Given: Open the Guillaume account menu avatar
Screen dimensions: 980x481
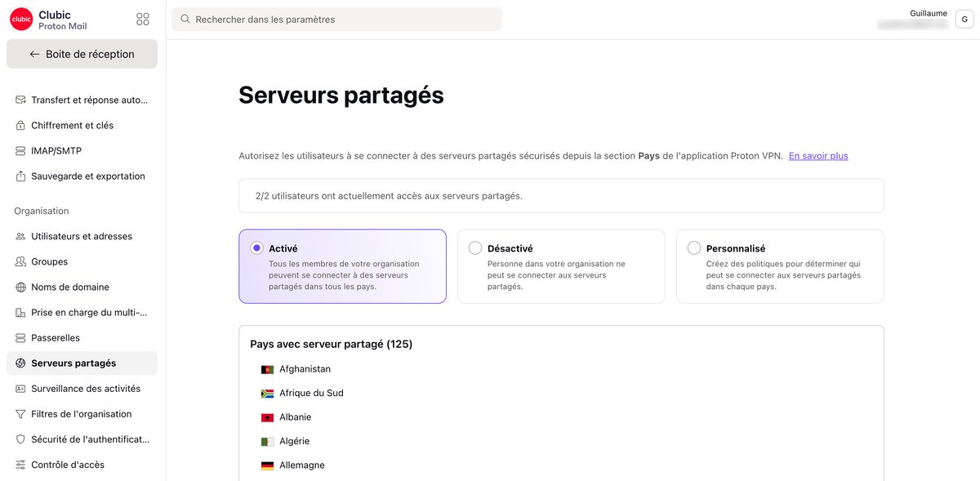Looking at the screenshot, I should point(964,20).
